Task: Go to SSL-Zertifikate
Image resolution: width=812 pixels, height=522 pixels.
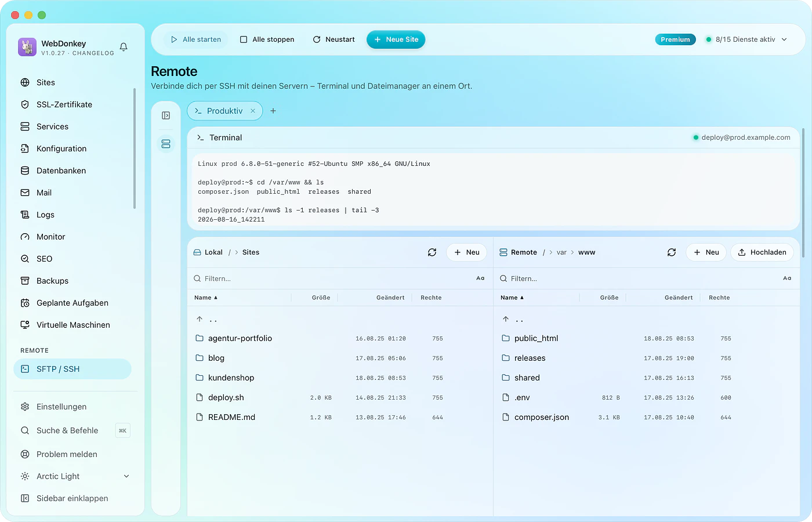Action: coord(73,104)
